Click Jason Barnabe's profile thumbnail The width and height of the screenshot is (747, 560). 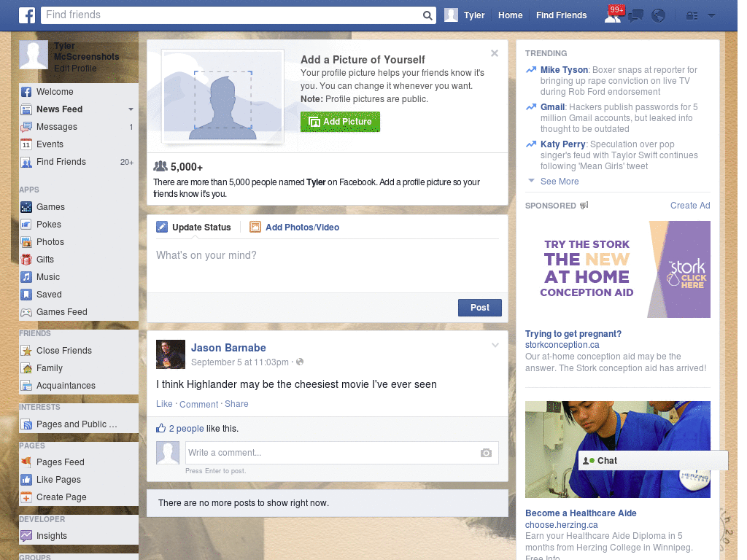pyautogui.click(x=171, y=354)
